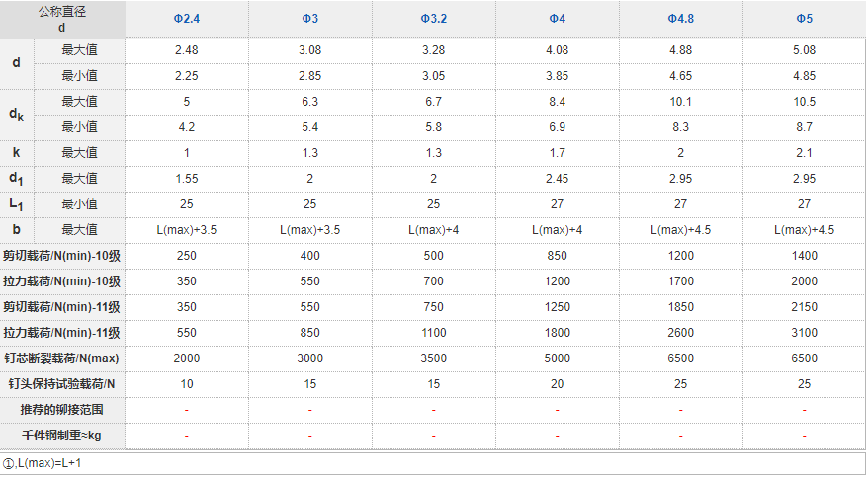Click the 公称直径 d header cell

[62, 19]
